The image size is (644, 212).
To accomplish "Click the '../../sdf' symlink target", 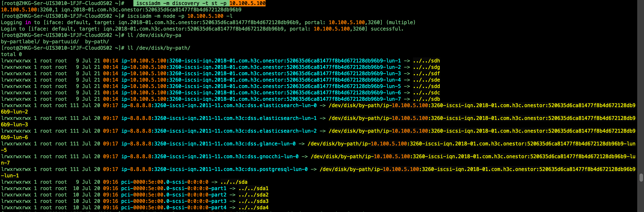I will [x=426, y=74].
